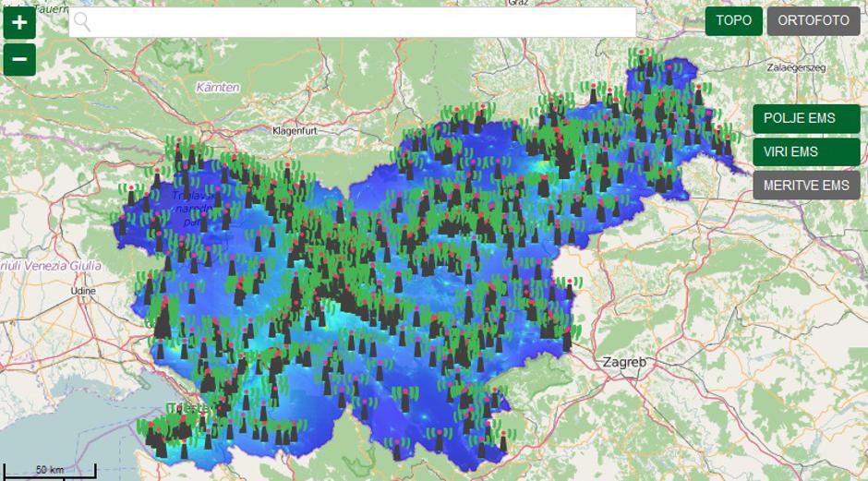The image size is (868, 481).
Task: Zoom in with the plus button
Action: tap(19, 22)
